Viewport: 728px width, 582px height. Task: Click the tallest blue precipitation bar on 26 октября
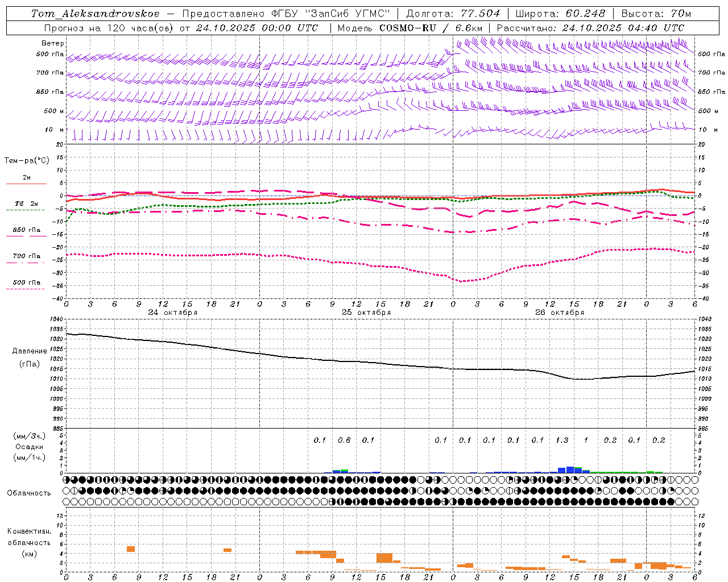click(x=570, y=469)
